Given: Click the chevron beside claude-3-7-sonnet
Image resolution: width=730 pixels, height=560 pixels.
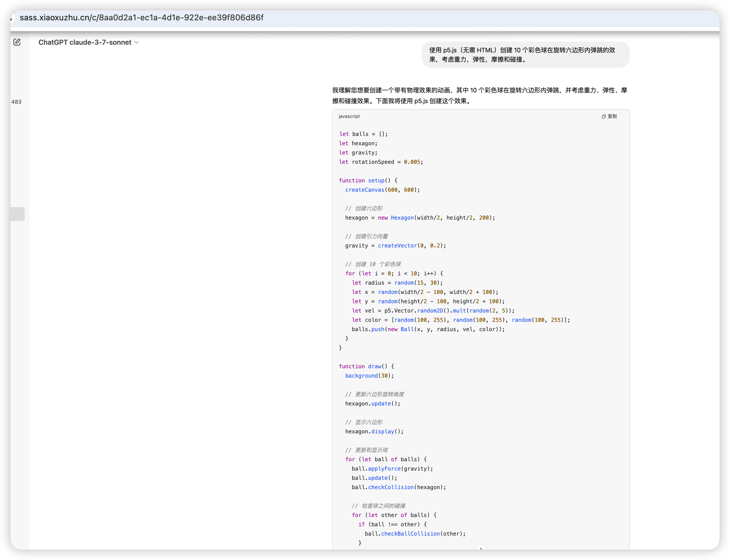Looking at the screenshot, I should 136,43.
